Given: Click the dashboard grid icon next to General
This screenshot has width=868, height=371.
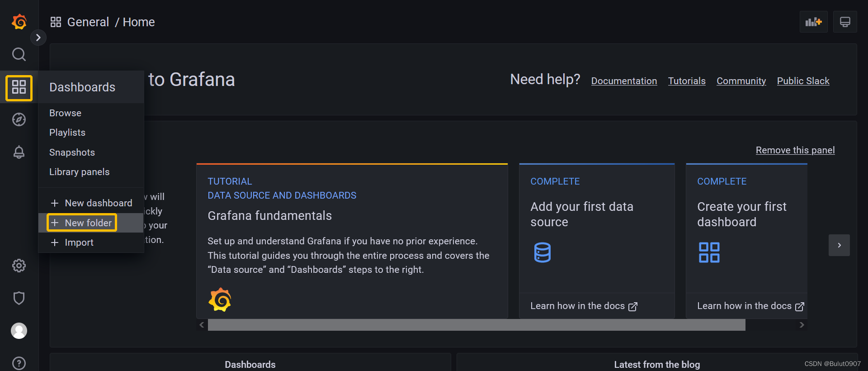Looking at the screenshot, I should [56, 22].
